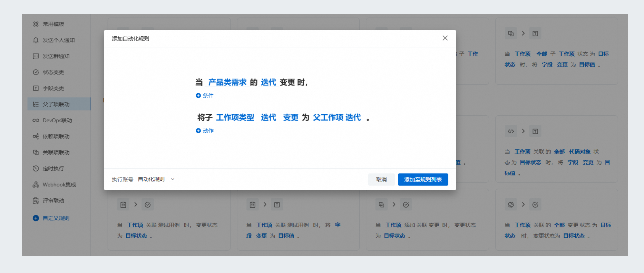Click the 取消 button

(x=381, y=179)
